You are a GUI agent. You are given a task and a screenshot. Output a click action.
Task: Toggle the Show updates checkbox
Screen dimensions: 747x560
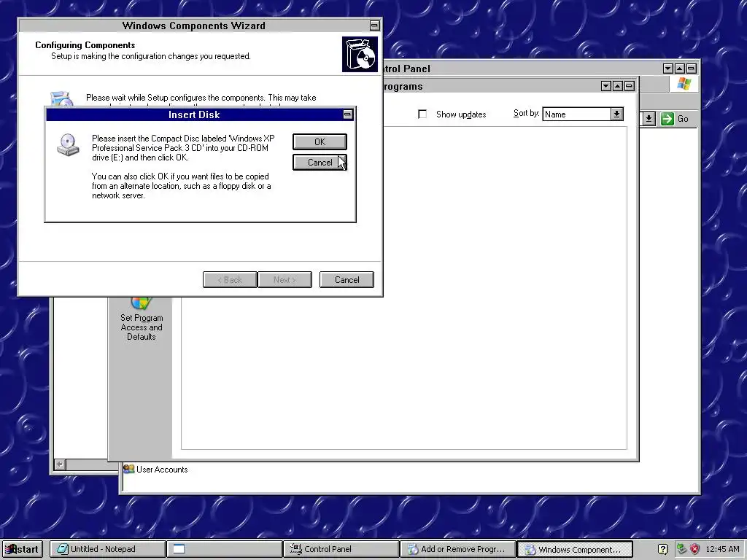(422, 114)
